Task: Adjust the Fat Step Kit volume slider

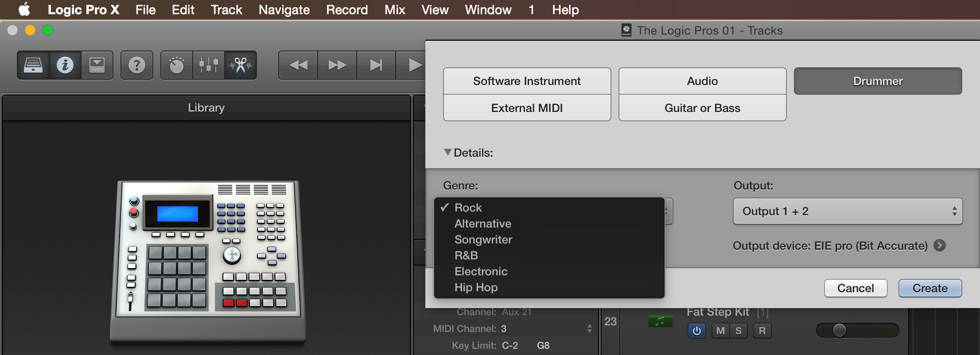Action: 839,330
